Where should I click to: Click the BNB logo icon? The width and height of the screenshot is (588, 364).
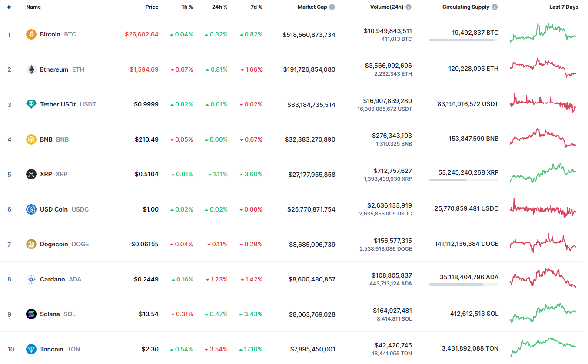click(31, 139)
